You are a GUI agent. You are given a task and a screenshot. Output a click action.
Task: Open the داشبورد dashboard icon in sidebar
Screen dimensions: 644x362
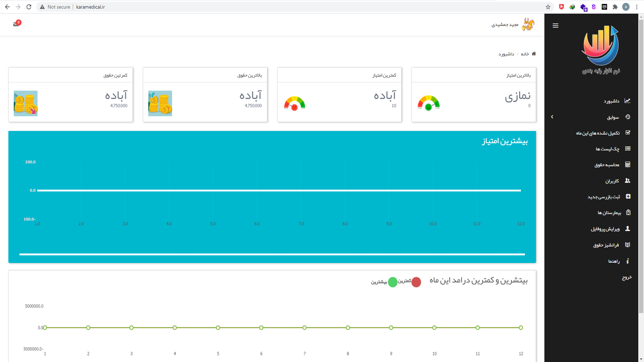628,101
